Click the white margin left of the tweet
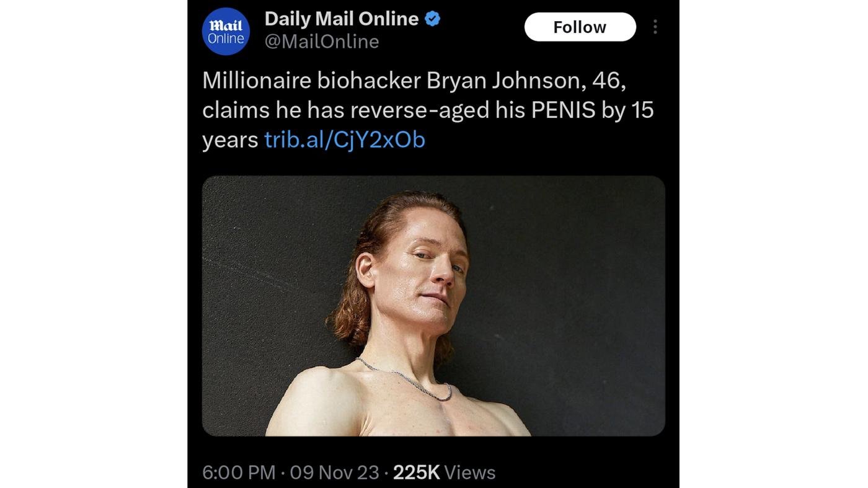 pos(93,248)
